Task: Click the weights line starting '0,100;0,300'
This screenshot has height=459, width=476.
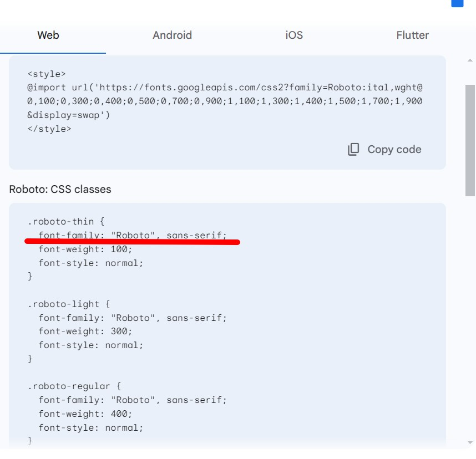Action: 225,101
